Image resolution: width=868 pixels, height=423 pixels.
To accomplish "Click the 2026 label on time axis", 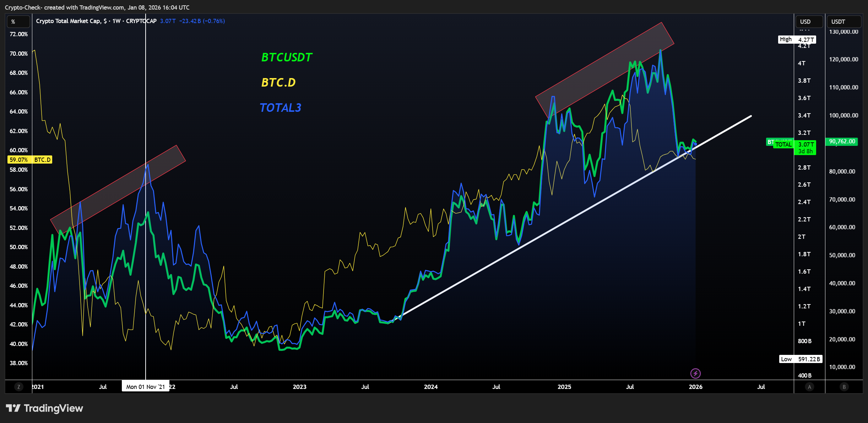I will tap(695, 387).
